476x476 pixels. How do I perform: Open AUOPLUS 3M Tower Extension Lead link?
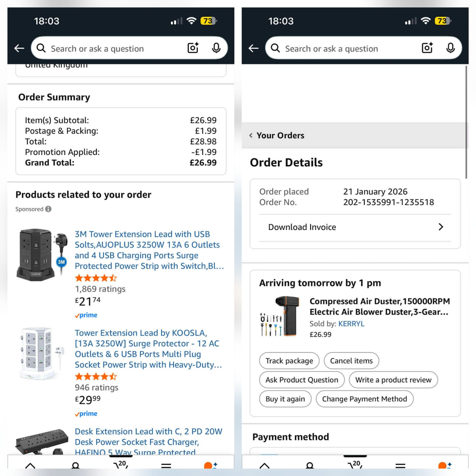[149, 250]
